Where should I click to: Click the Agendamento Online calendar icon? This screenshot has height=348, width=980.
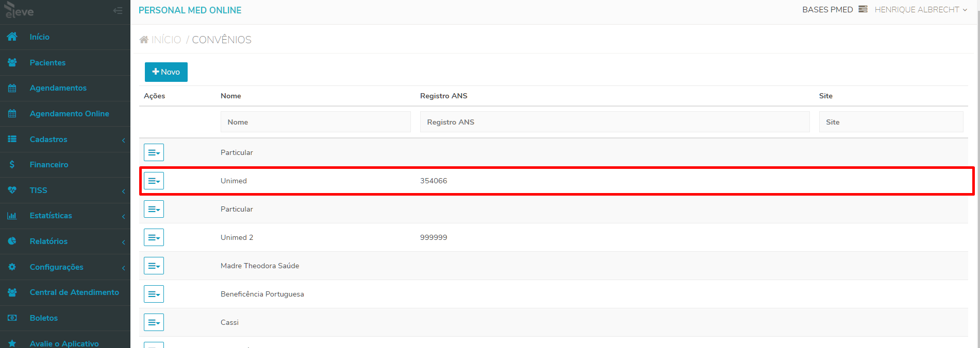(x=12, y=113)
